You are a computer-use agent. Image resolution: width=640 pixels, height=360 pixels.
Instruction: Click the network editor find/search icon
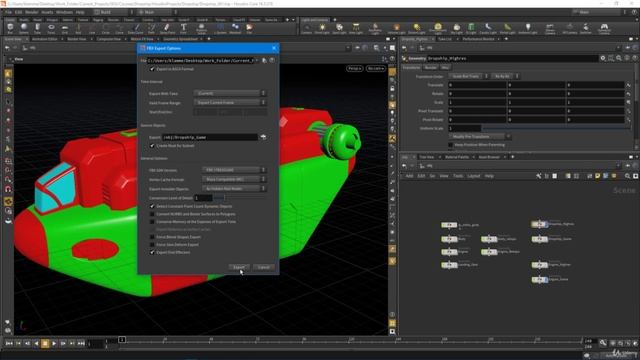click(x=627, y=176)
